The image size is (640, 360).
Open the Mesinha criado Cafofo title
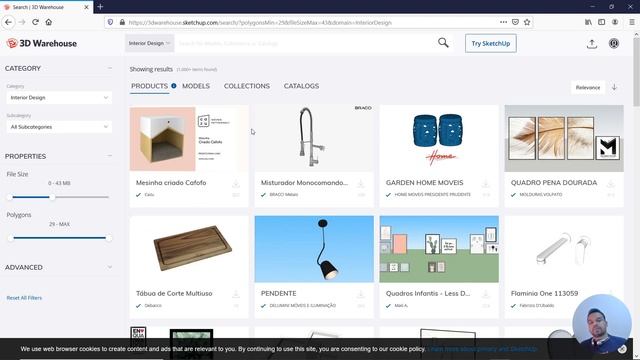[171, 183]
